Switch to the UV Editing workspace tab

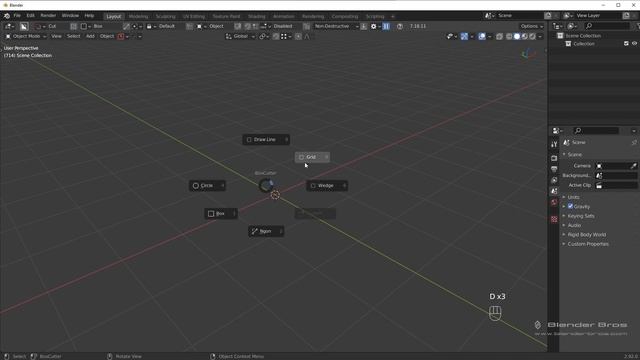[x=194, y=16]
